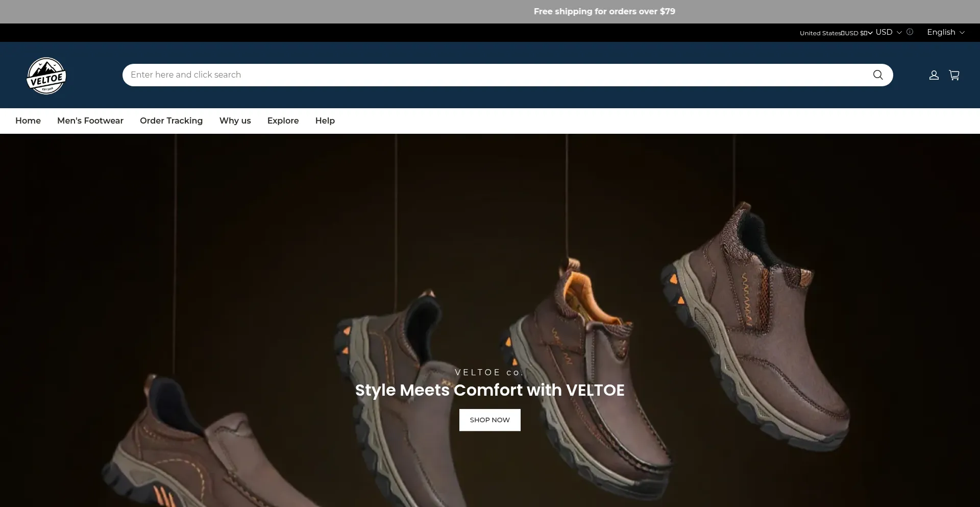Click the 'Style Meets Comfort with VELTOE' heading
This screenshot has height=507, width=980.
(490, 390)
